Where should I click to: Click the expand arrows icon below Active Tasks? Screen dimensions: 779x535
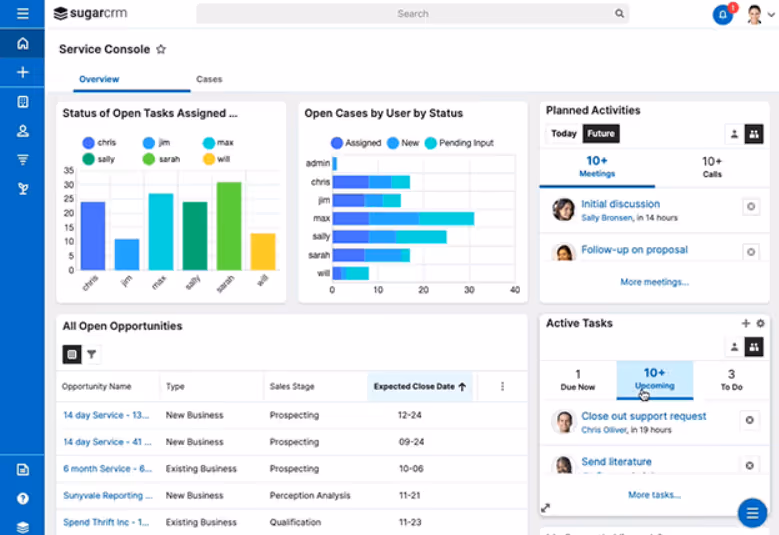point(545,508)
